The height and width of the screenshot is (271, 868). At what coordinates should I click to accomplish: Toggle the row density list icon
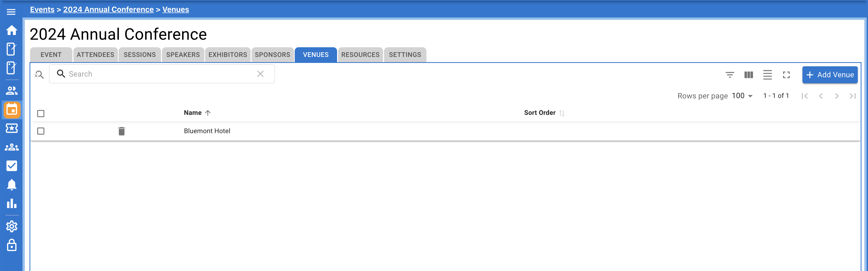coord(767,75)
